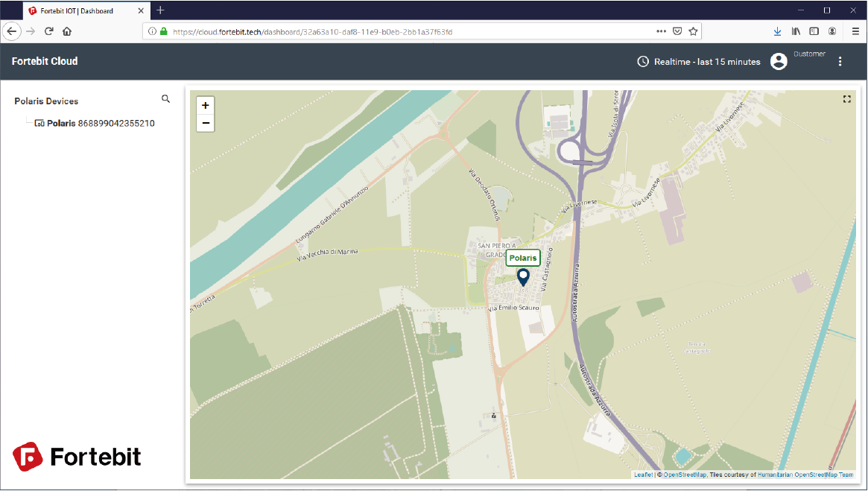Toggle the browser sidebar

pos(814,31)
